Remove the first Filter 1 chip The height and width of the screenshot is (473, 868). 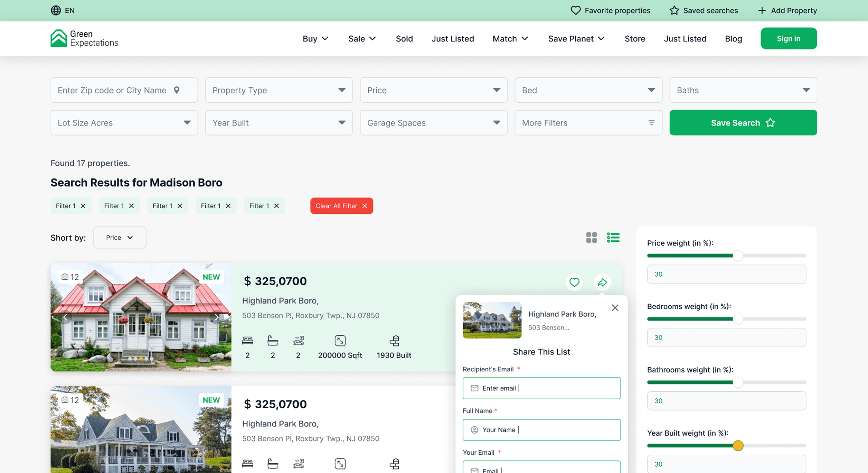[83, 206]
